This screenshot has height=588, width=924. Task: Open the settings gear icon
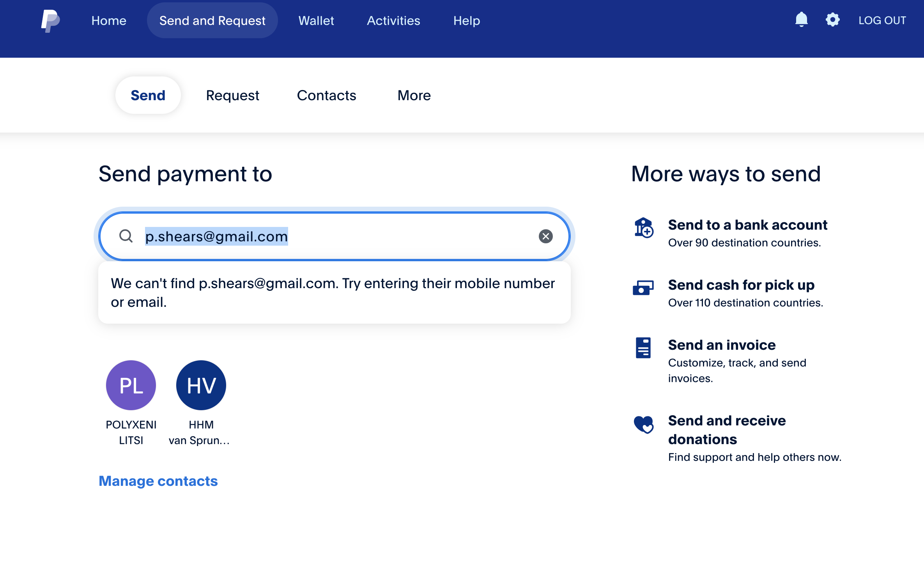832,19
